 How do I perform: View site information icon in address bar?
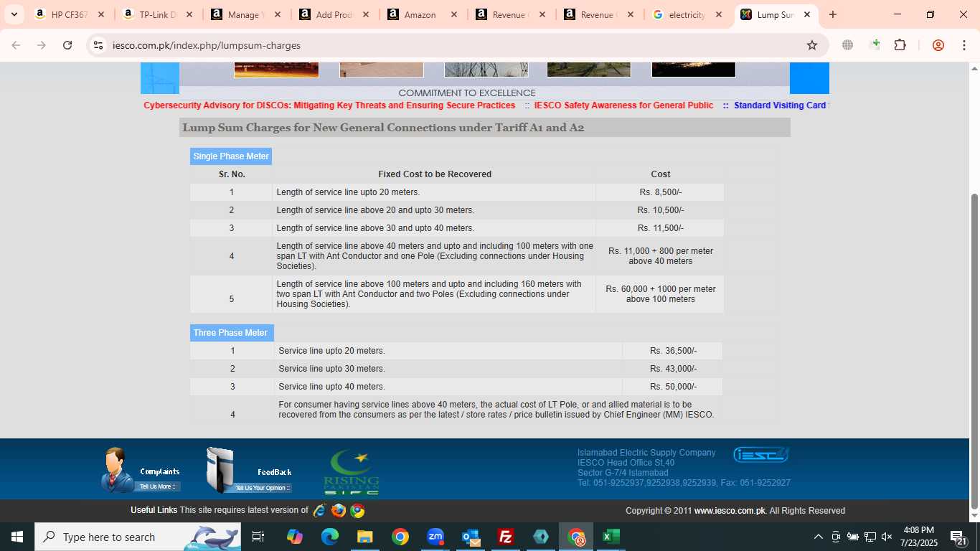98,45
